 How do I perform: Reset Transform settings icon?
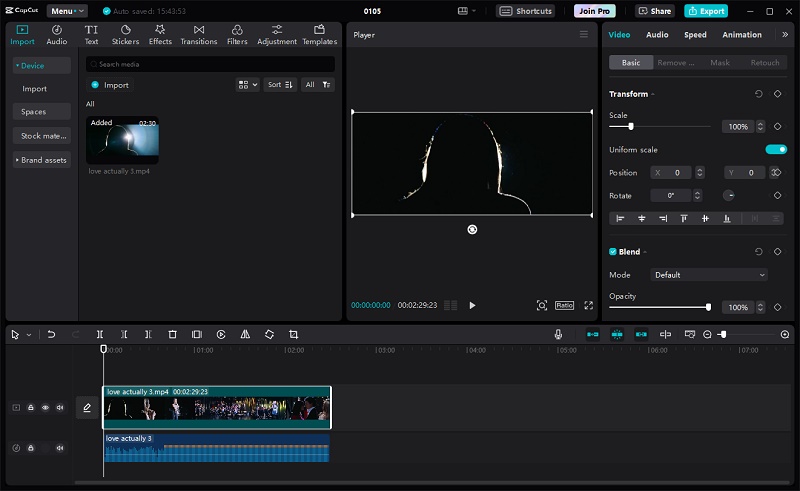click(759, 94)
